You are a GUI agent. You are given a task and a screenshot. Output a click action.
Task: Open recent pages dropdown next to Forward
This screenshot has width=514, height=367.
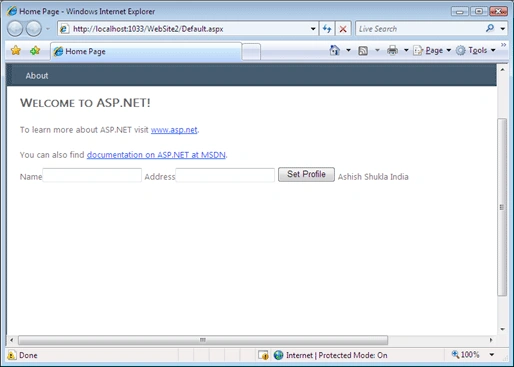(x=48, y=29)
